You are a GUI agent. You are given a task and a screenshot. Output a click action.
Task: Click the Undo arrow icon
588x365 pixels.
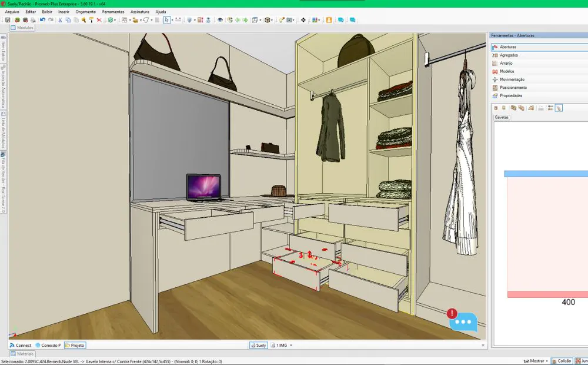[42, 20]
